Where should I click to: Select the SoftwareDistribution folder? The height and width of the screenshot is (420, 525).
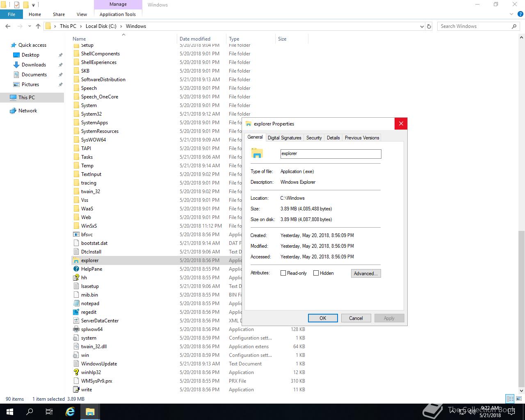pos(103,80)
